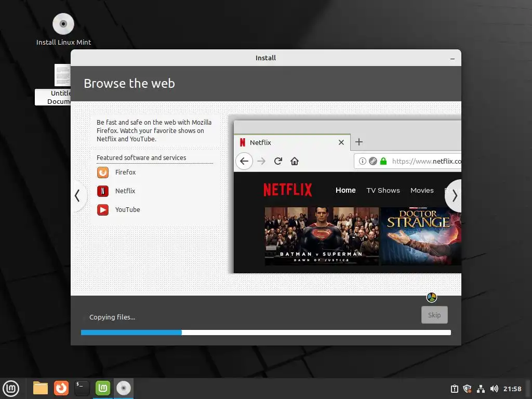
Task: Open the Install Linux Mint desktop icon
Action: (x=63, y=29)
